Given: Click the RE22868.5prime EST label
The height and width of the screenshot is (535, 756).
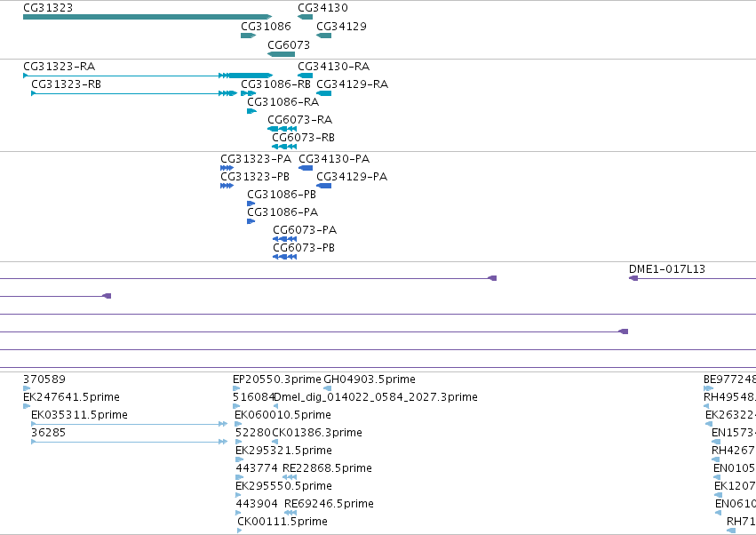Looking at the screenshot, I should [x=328, y=468].
